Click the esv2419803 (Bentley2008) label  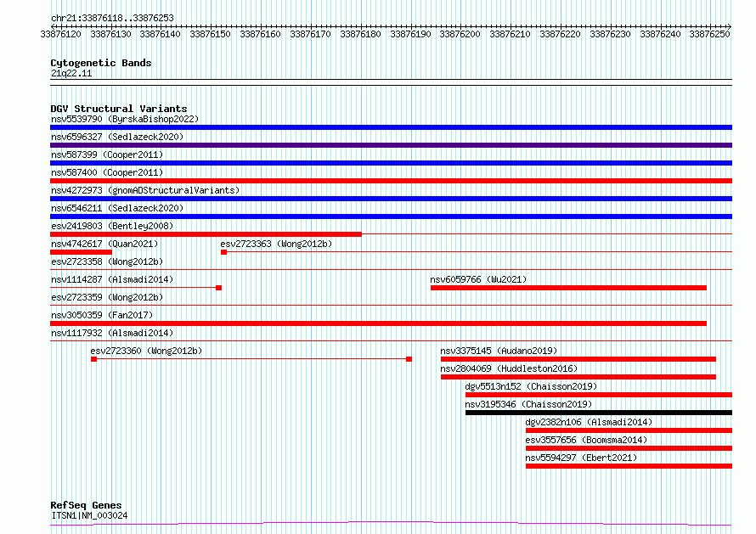click(112, 226)
